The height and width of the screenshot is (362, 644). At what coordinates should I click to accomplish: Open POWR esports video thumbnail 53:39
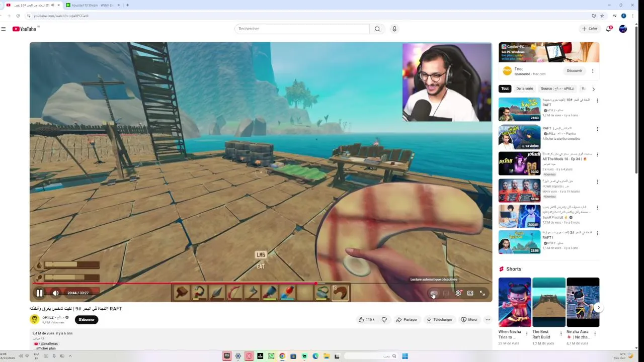[x=519, y=190]
